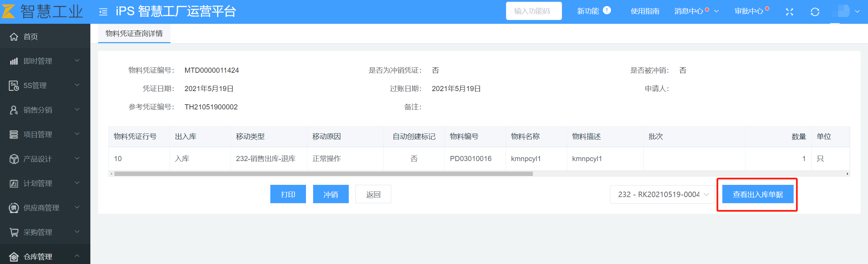Screen dimensions: 868x264
Task: Select the 物料凭证查询详情 tab
Action: click(134, 33)
